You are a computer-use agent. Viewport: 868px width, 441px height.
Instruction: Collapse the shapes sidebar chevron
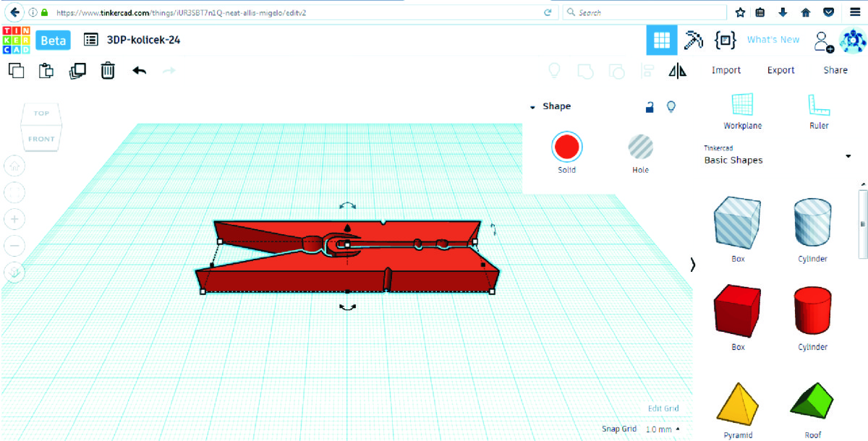pos(693,265)
